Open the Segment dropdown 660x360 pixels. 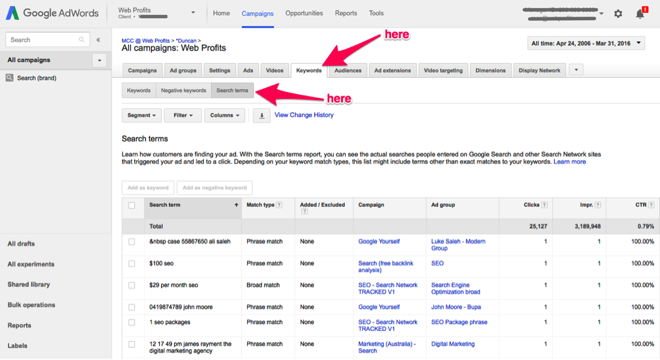pos(141,115)
